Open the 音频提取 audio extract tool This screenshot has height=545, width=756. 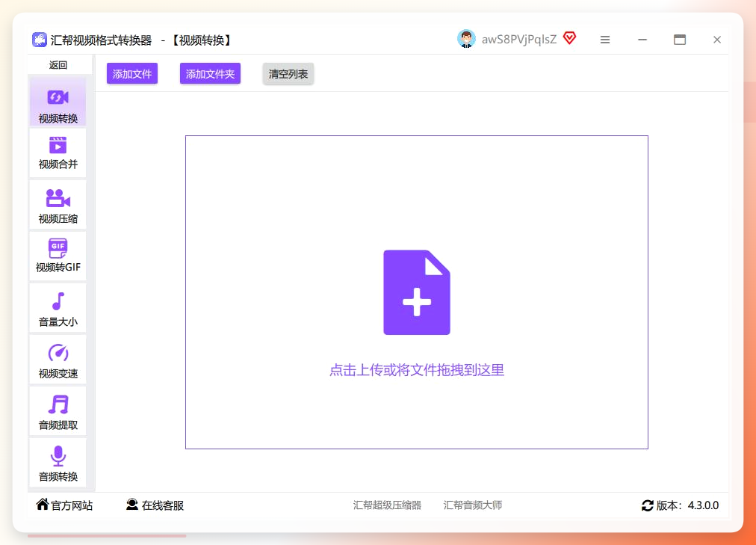[x=58, y=411]
